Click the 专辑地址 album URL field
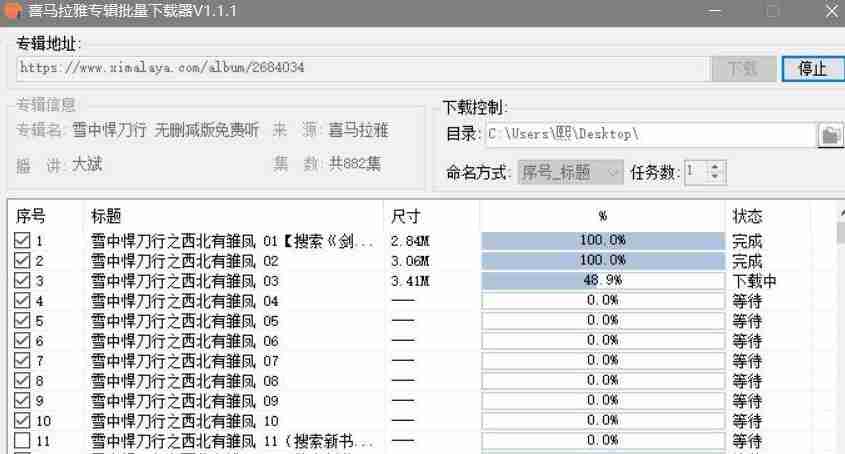 tap(362, 68)
